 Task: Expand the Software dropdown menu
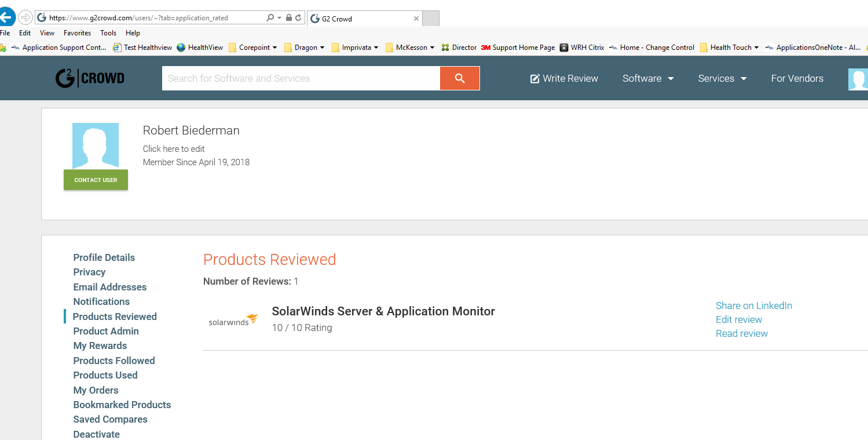(x=648, y=78)
